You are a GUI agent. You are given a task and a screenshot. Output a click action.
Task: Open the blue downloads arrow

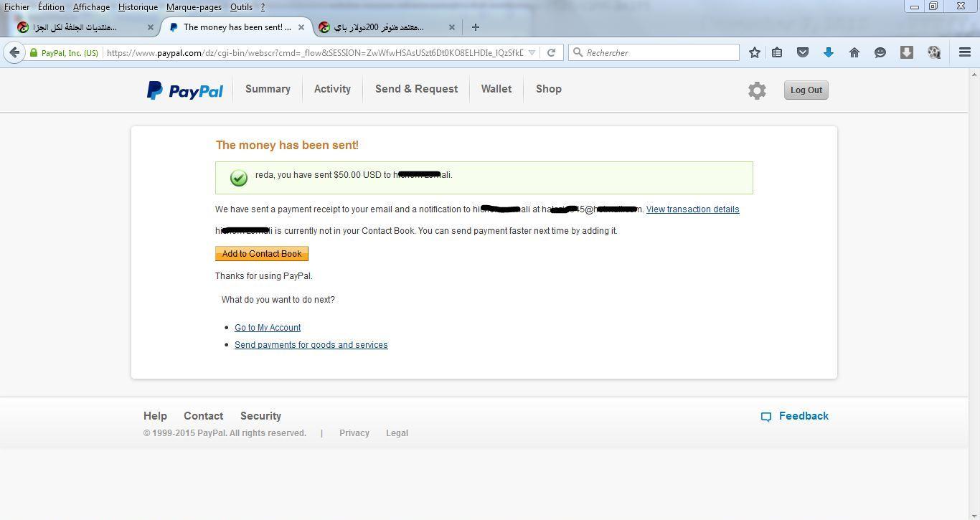click(829, 52)
